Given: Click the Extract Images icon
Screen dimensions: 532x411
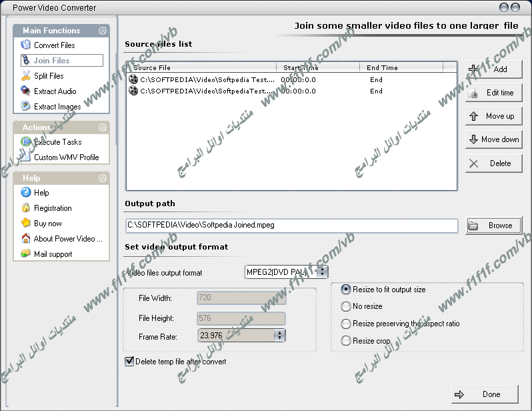Looking at the screenshot, I should click(x=26, y=107).
